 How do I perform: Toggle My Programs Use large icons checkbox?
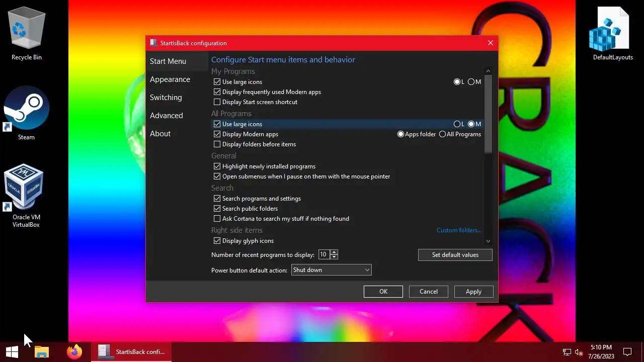coord(217,82)
